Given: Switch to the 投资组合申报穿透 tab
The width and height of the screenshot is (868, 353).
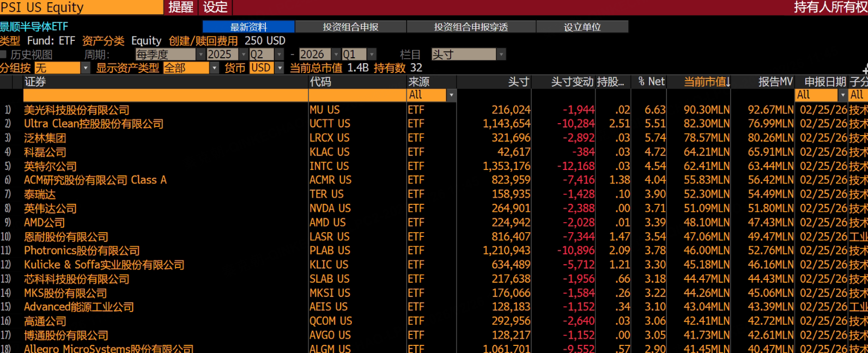Looking at the screenshot, I should click(471, 27).
